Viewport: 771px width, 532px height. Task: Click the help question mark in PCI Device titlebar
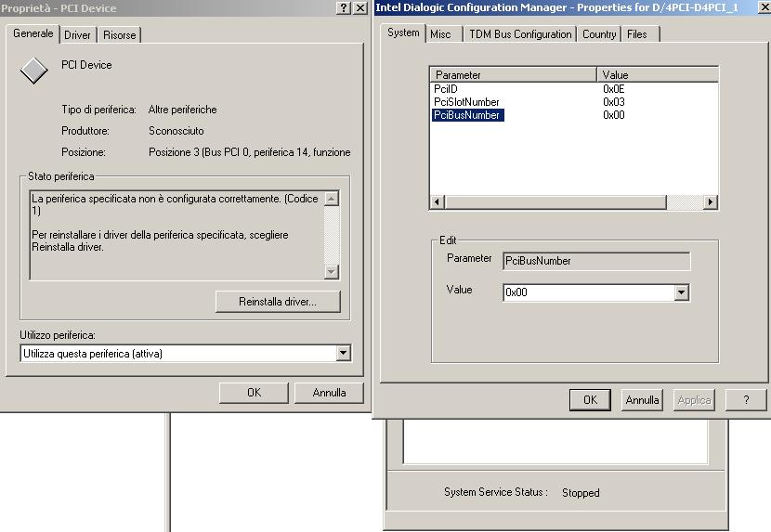tap(344, 7)
